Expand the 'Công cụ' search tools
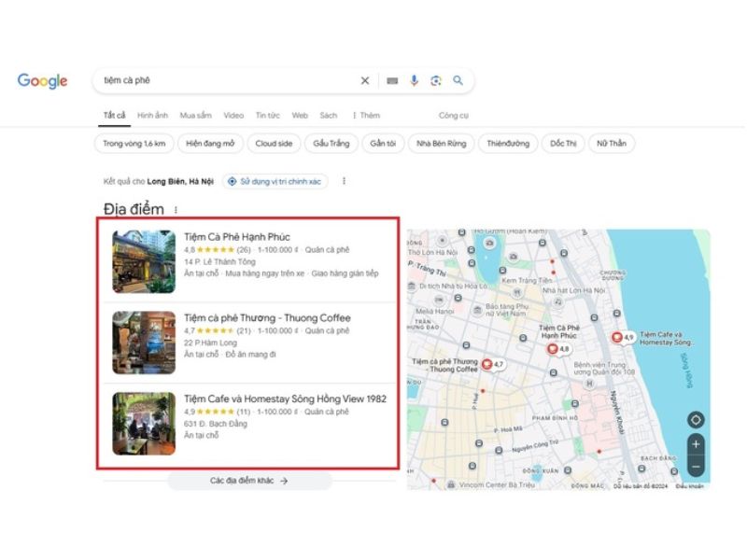 450,115
